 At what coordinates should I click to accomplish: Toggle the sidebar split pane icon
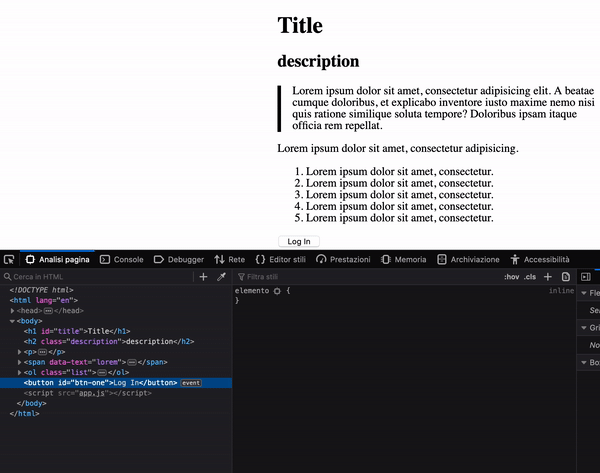(585, 277)
